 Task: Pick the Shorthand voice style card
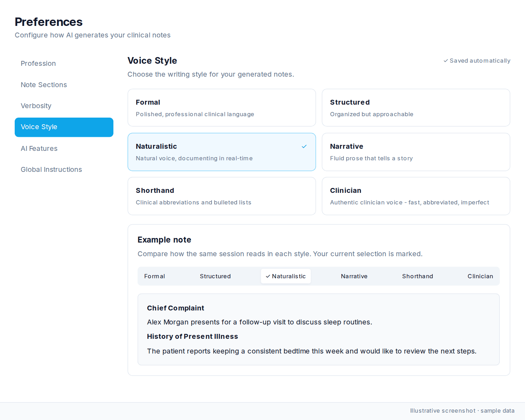(222, 196)
